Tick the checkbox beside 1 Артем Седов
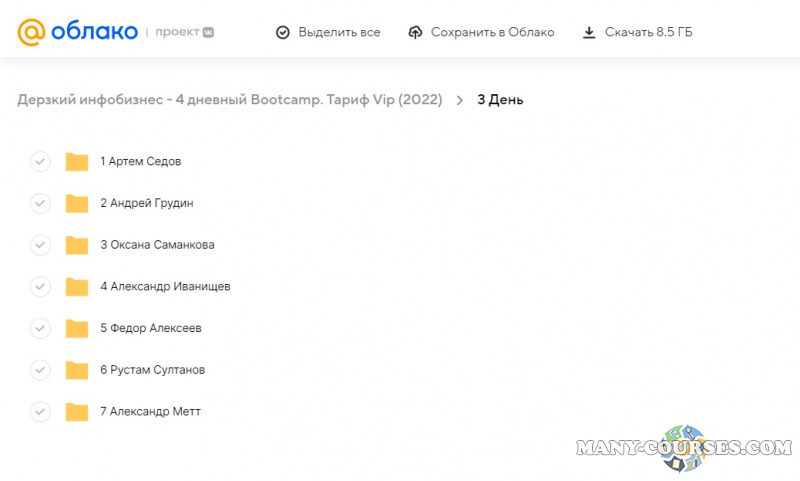Viewport: 800px width, 481px height. point(40,162)
